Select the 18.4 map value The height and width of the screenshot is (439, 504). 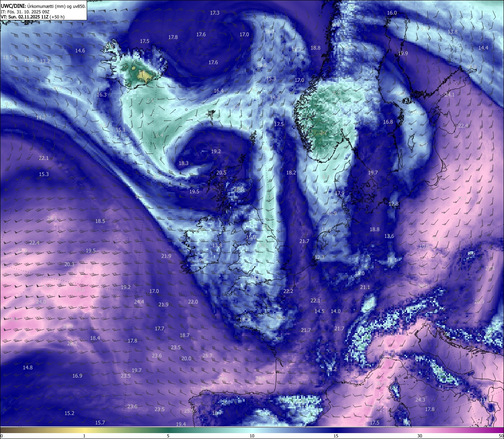coord(95,338)
